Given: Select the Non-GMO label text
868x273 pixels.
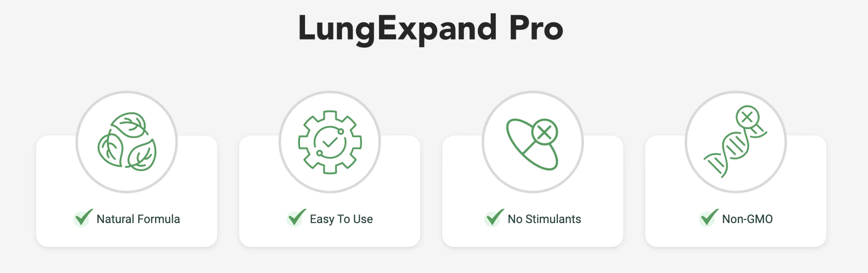Looking at the screenshot, I should coord(747,219).
